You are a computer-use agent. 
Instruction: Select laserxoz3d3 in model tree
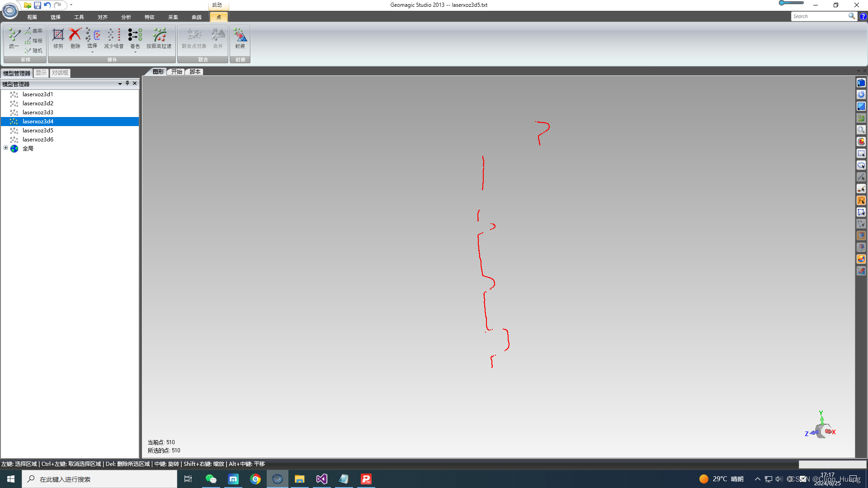pyautogui.click(x=70, y=113)
